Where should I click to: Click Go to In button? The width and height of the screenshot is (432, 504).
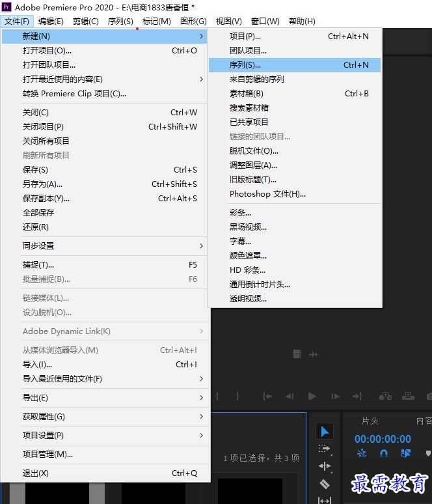coord(267,397)
